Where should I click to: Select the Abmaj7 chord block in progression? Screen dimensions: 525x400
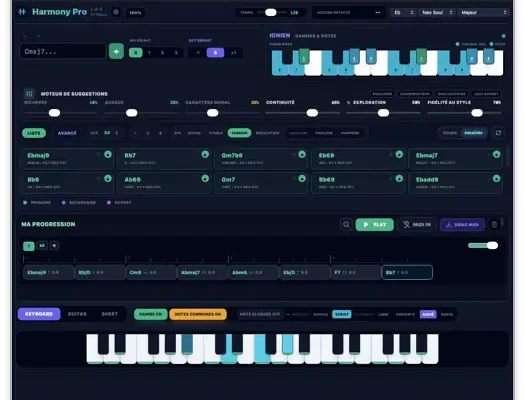pos(202,272)
